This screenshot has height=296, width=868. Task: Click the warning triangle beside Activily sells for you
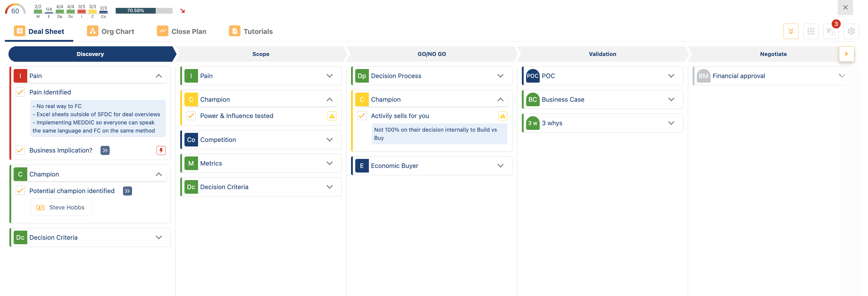click(502, 116)
